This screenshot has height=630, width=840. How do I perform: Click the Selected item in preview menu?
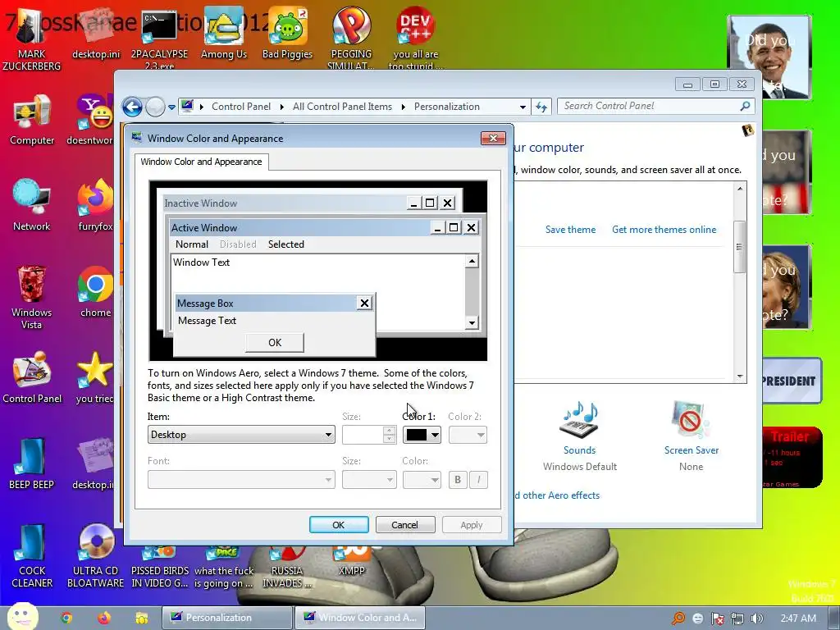285,244
